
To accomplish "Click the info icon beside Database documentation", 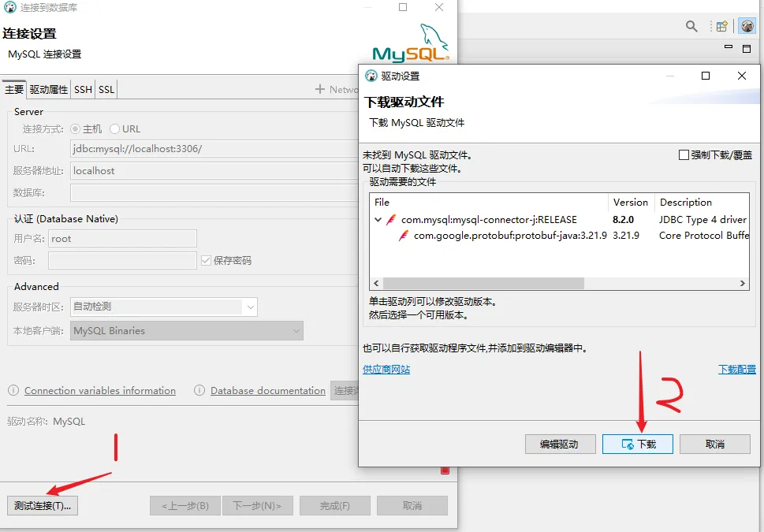I will click(x=199, y=390).
